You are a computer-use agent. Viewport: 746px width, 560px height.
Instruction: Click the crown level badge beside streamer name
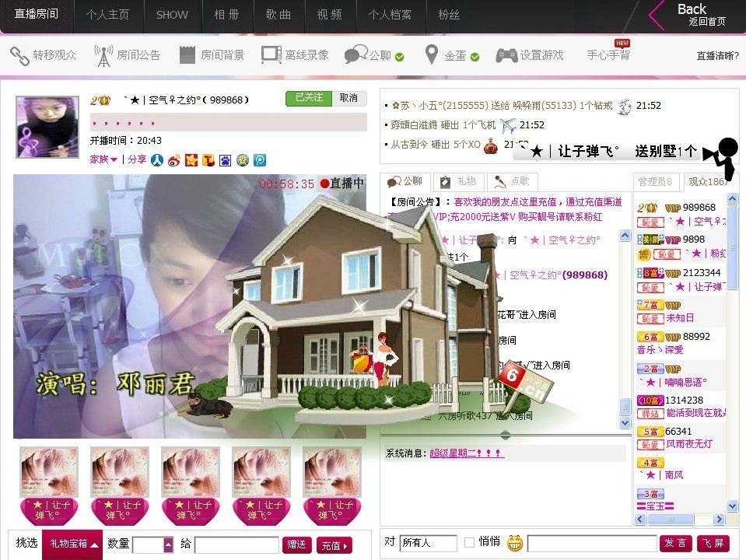click(100, 100)
